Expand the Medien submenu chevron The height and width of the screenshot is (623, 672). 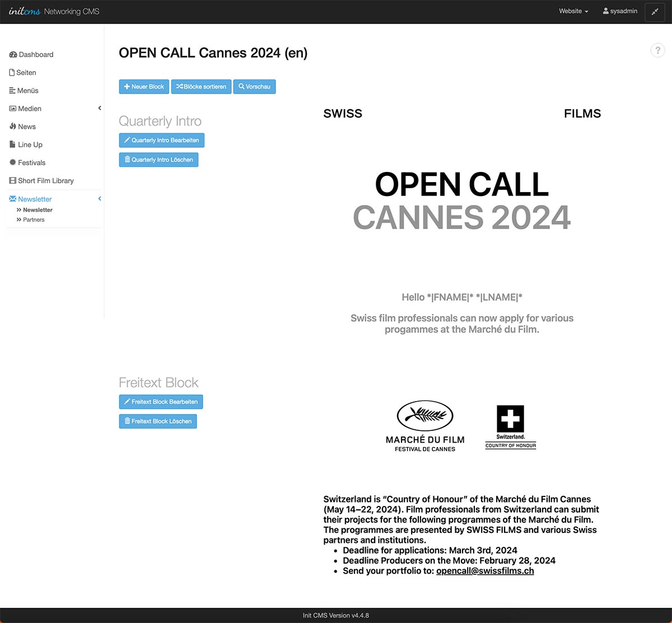[100, 108]
